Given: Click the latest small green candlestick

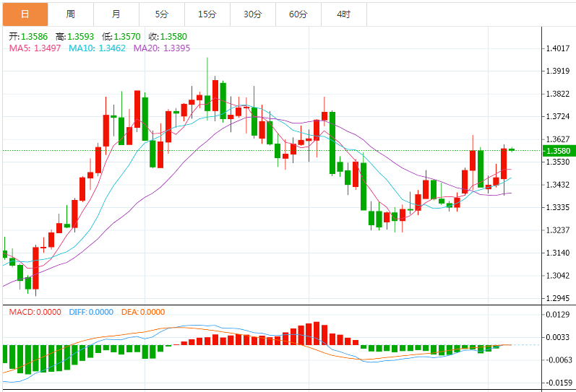Looking at the screenshot, I should point(512,149).
